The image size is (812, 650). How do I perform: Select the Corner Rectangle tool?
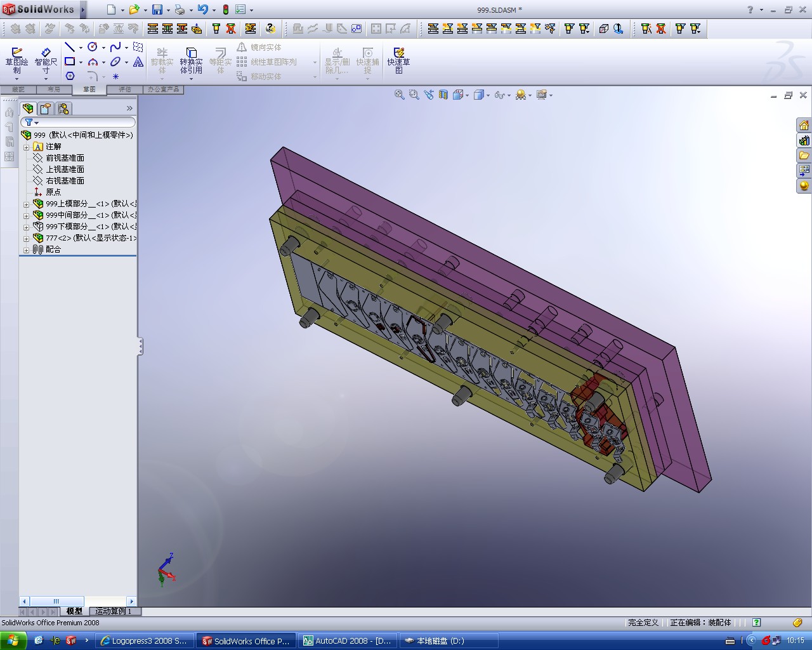70,62
